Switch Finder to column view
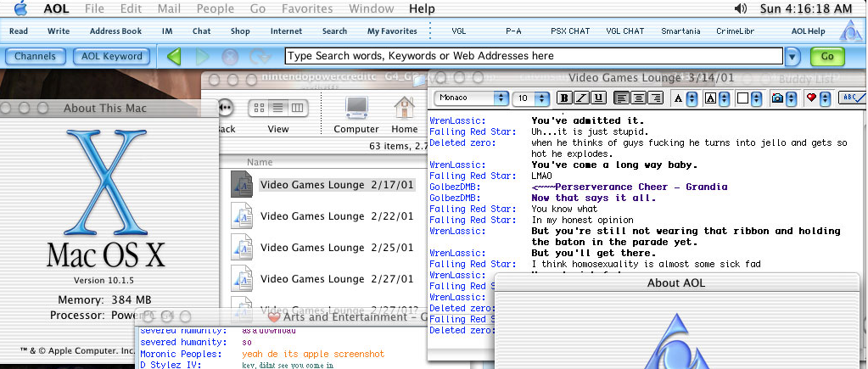This screenshot has height=369, width=868. 297,108
